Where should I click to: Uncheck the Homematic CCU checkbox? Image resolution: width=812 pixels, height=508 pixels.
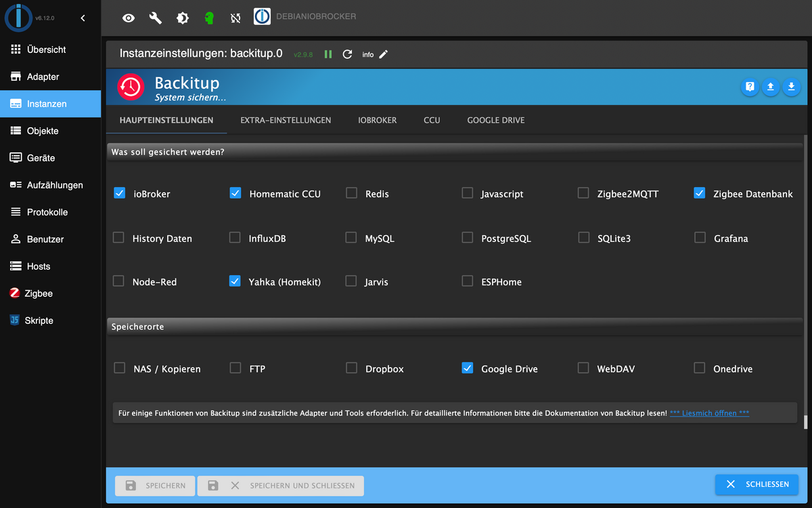coord(235,193)
